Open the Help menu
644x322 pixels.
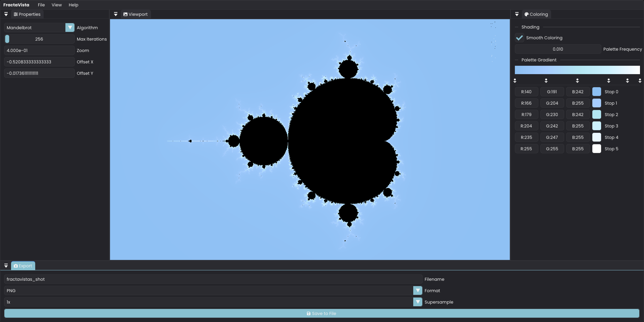tap(73, 5)
